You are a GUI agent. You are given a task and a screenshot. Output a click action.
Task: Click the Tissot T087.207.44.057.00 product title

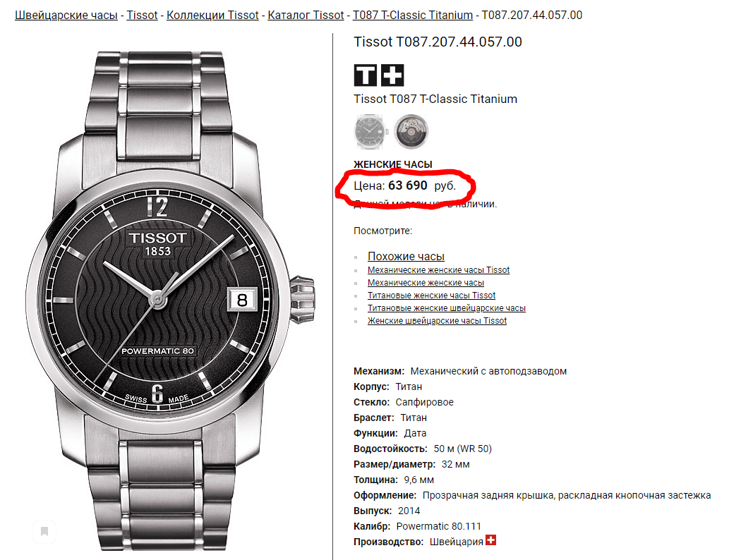(438, 42)
